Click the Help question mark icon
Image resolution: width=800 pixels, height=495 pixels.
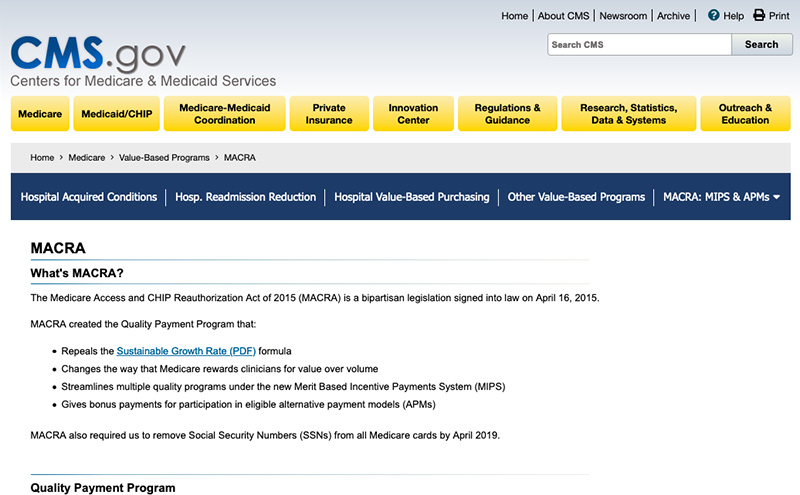click(x=714, y=16)
